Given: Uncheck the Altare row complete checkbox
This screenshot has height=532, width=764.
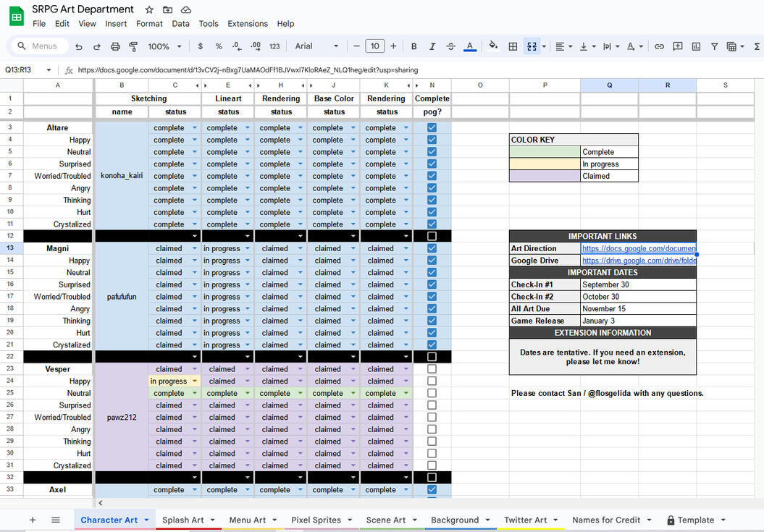Looking at the screenshot, I should pos(432,128).
